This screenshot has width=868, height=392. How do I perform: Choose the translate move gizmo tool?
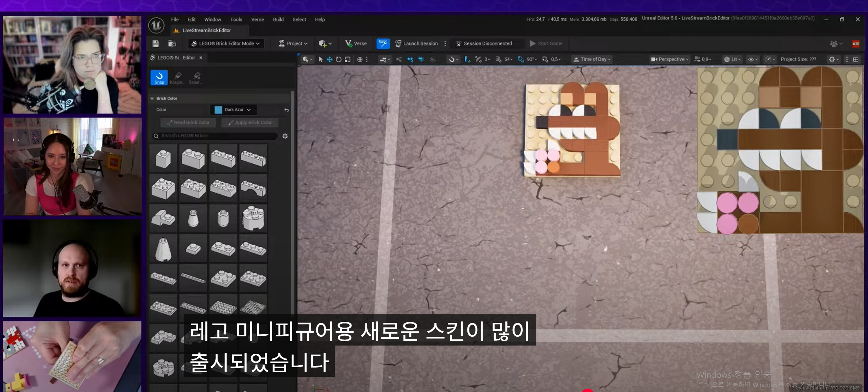pos(329,59)
